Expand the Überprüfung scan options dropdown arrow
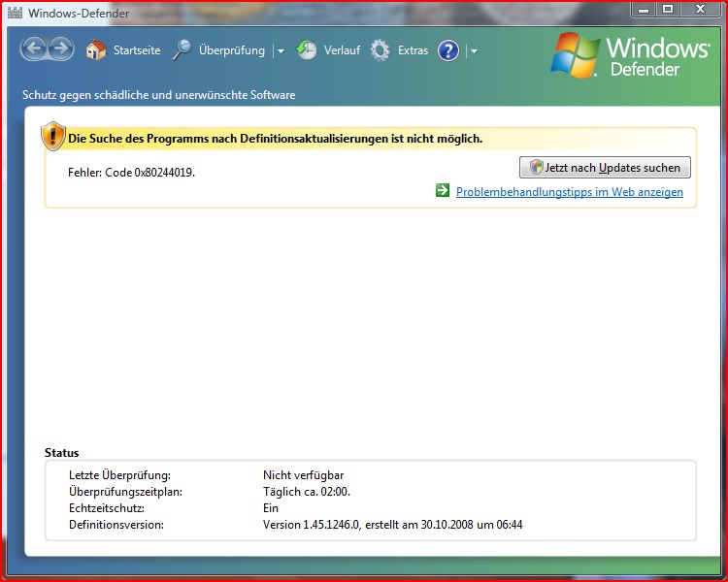Viewport: 728px width, 582px height. (281, 51)
